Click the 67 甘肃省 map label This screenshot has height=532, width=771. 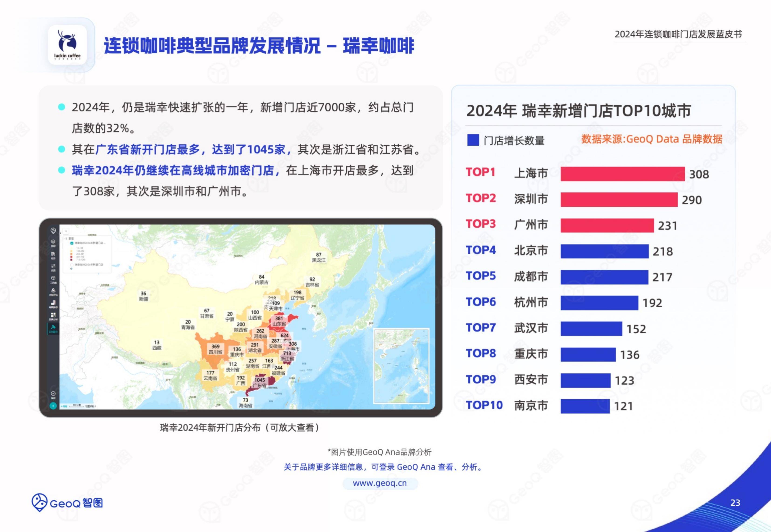coord(207,313)
